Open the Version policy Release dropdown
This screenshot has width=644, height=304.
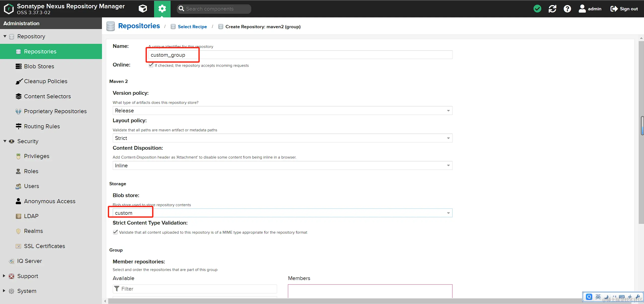tap(448, 111)
